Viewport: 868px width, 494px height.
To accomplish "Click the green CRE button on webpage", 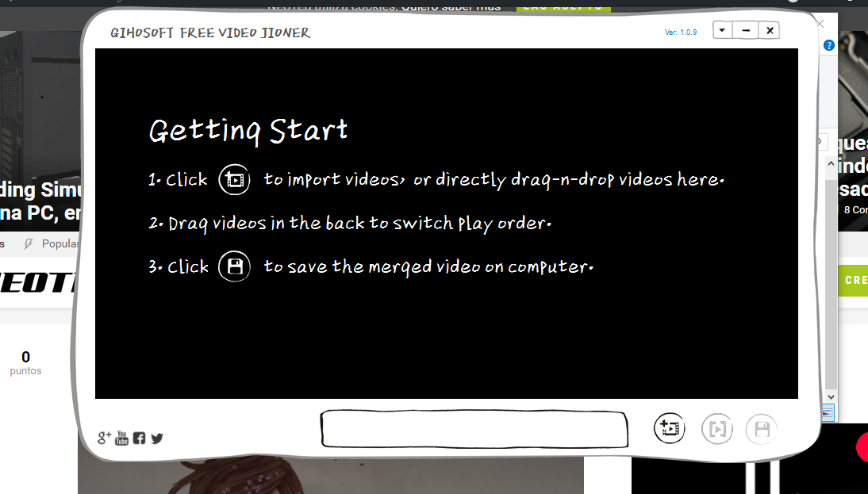I will tap(853, 281).
